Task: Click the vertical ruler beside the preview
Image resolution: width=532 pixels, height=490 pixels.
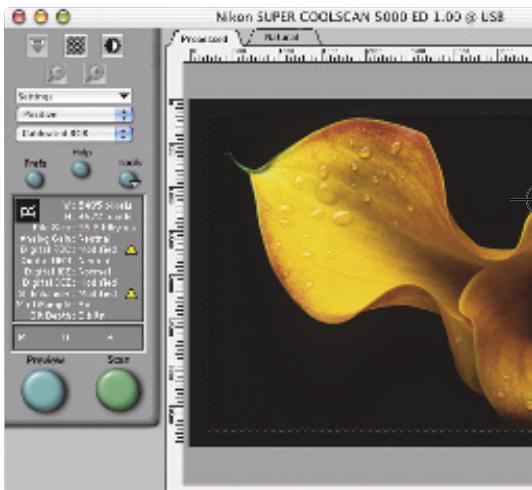Action: click(176, 271)
